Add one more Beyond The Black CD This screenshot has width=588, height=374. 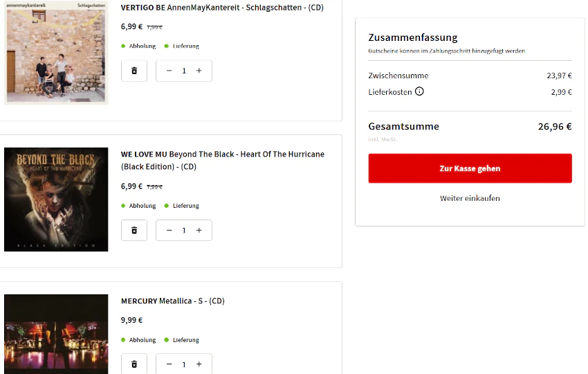click(x=199, y=230)
